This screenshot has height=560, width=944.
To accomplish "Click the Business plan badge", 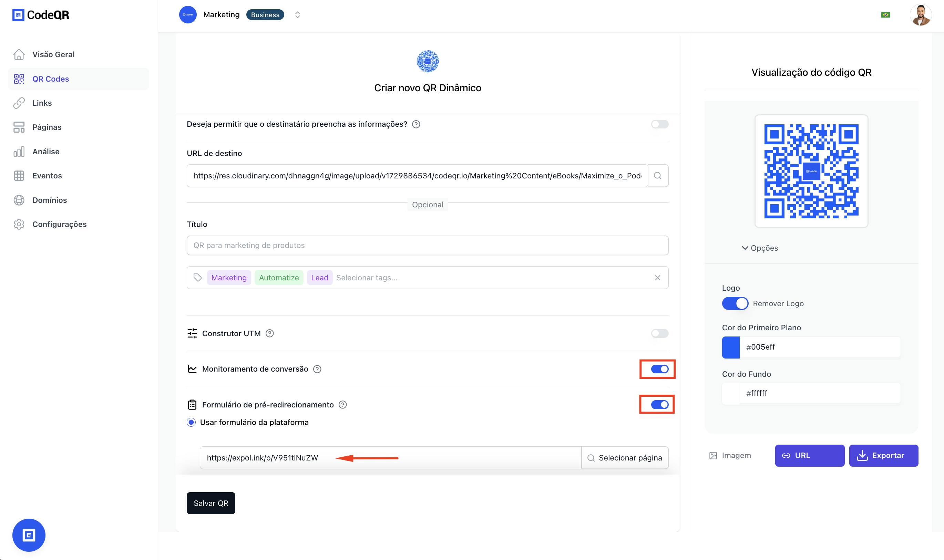I will [x=265, y=15].
